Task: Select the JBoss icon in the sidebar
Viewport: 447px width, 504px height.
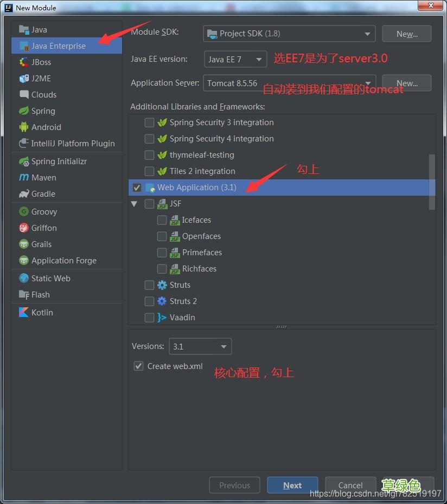Action: [23, 62]
